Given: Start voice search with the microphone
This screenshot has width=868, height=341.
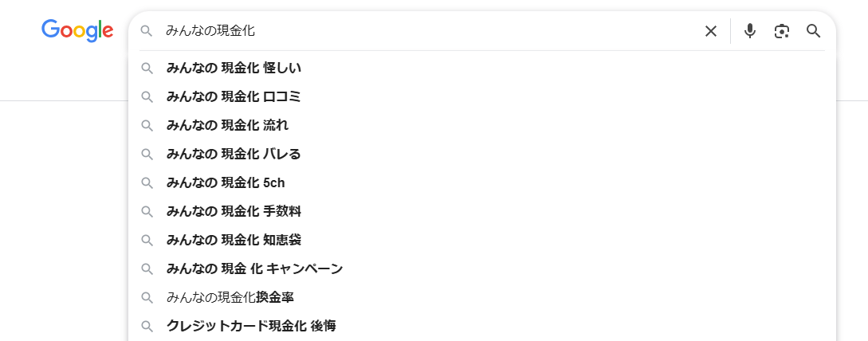Looking at the screenshot, I should tap(749, 31).
